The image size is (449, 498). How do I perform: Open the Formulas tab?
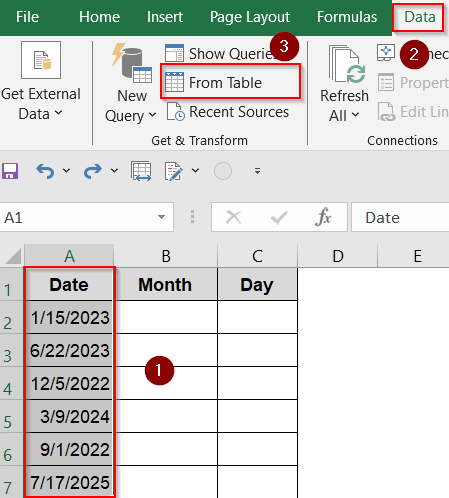[x=347, y=17]
